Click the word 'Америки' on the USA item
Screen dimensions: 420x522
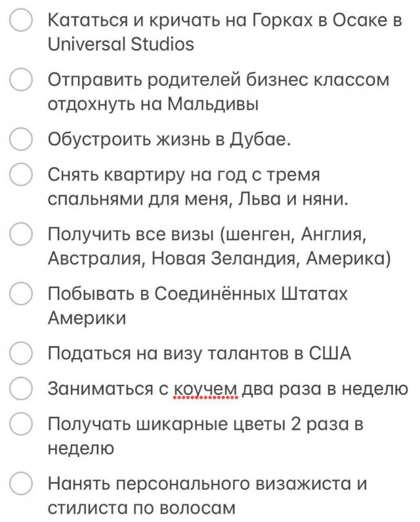coord(87,318)
